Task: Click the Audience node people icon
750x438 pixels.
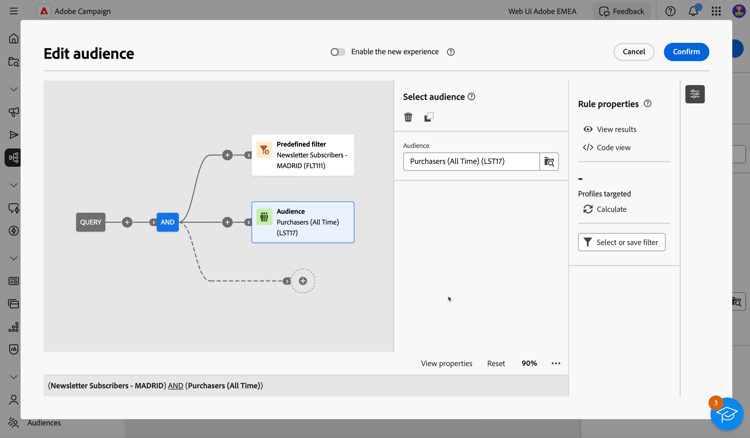Action: point(264,217)
